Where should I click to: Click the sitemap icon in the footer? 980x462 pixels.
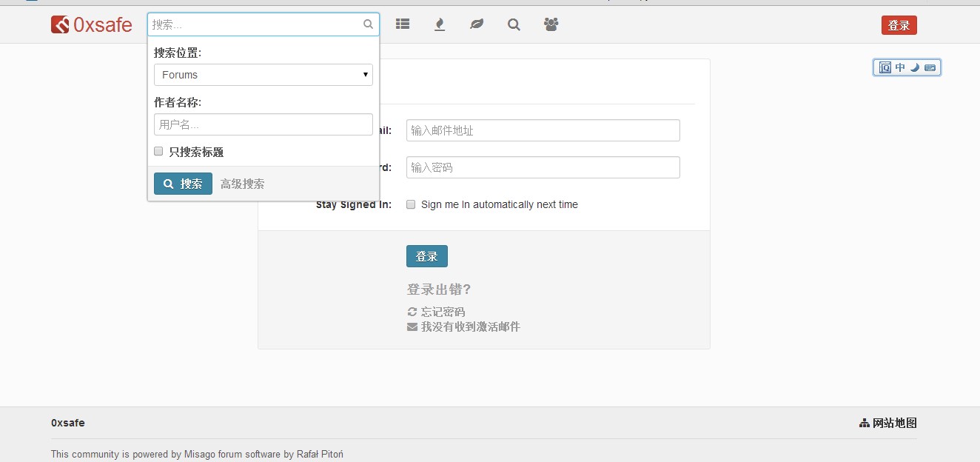coord(864,423)
